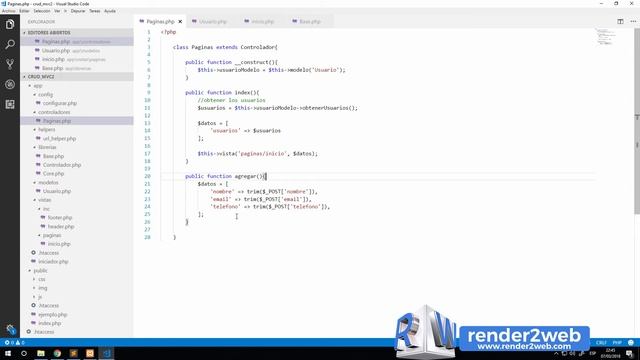Image resolution: width=640 pixels, height=360 pixels.
Task: Open iniciador.php in the file tree
Action: pos(77,262)
